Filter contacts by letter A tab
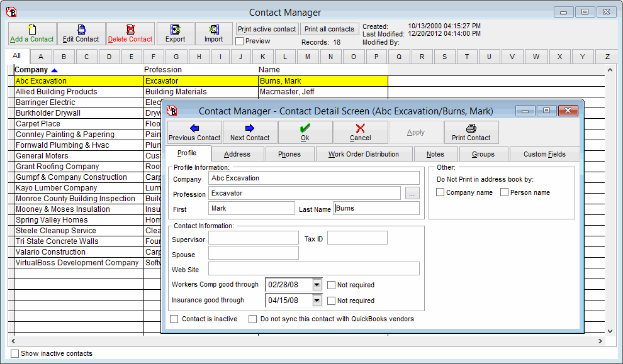623x364 pixels. (x=41, y=57)
